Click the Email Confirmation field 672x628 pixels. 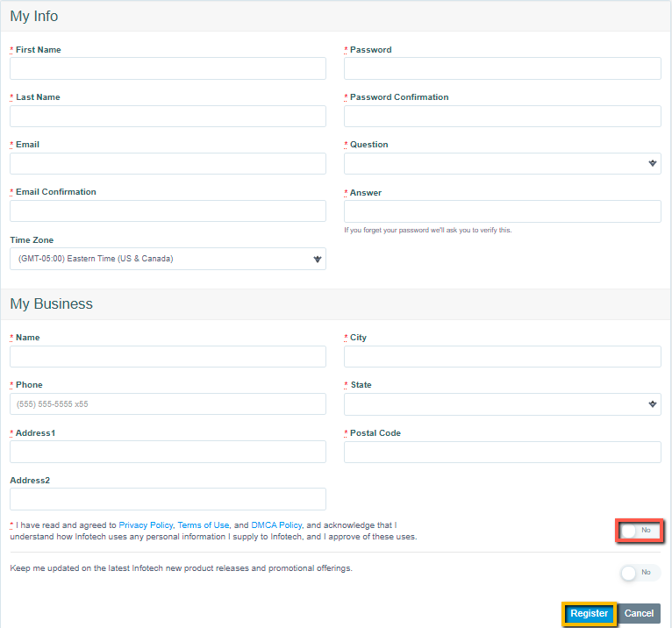tap(168, 211)
